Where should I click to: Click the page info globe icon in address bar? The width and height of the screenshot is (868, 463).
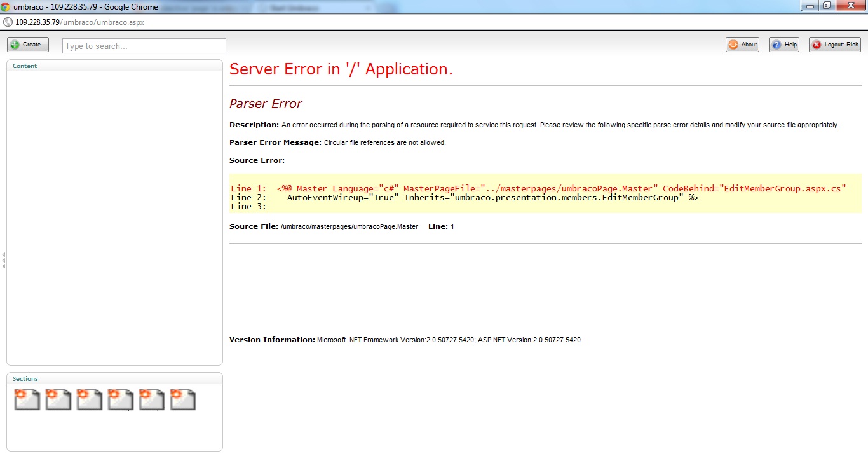click(x=8, y=22)
